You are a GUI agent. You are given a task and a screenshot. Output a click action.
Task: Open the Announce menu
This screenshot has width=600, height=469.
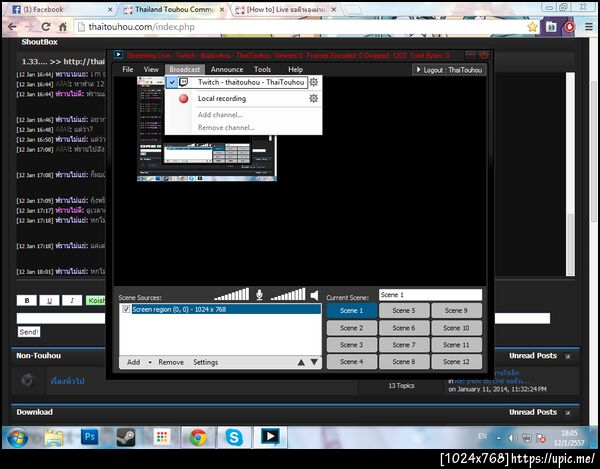tap(227, 69)
